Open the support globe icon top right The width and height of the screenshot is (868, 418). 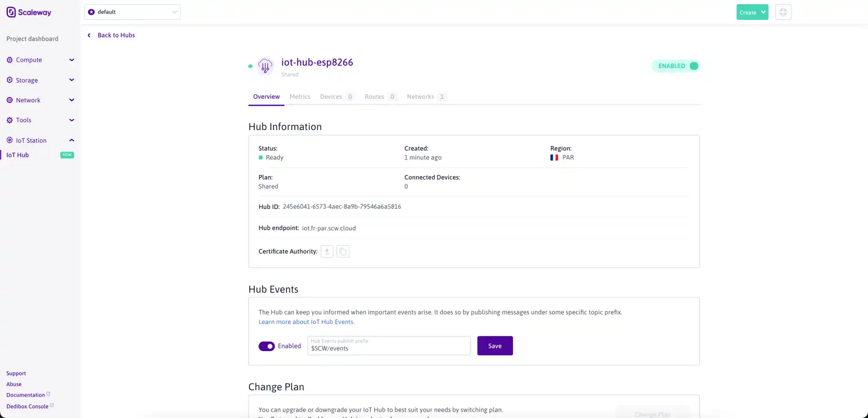click(x=783, y=12)
